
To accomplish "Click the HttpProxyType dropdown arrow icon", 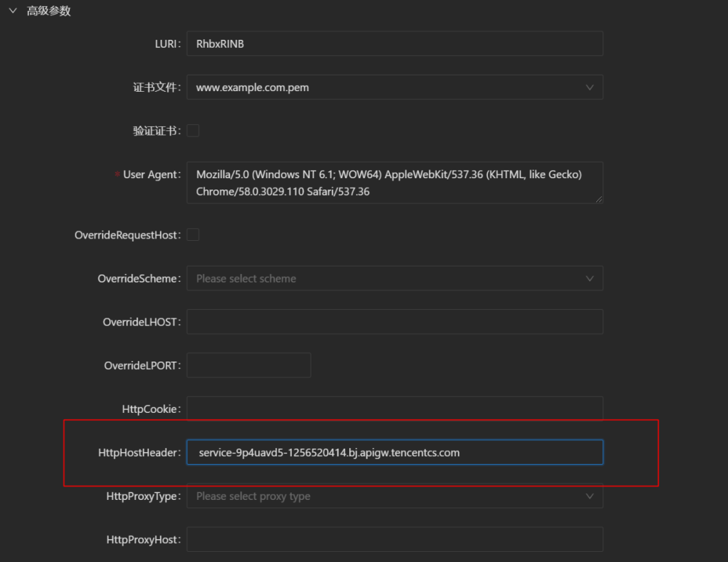I will click(x=589, y=496).
